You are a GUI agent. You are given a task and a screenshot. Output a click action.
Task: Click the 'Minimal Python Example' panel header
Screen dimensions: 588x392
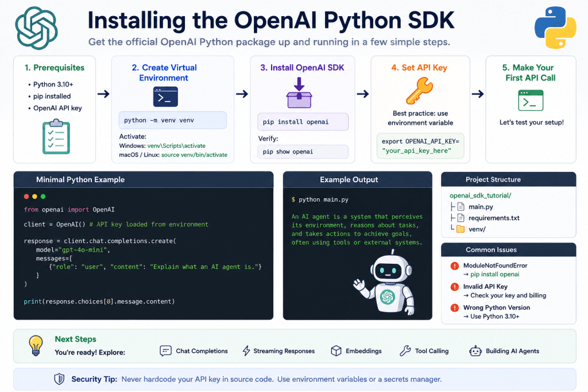click(x=143, y=179)
